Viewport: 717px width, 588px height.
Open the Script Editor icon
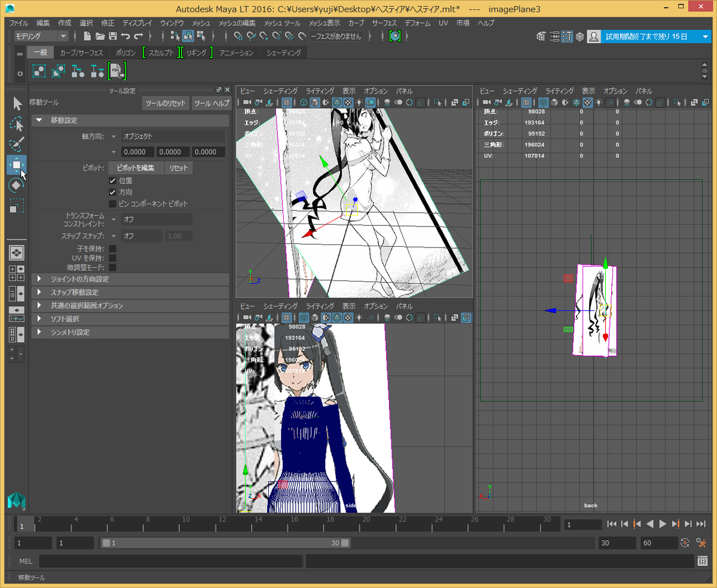pos(701,562)
